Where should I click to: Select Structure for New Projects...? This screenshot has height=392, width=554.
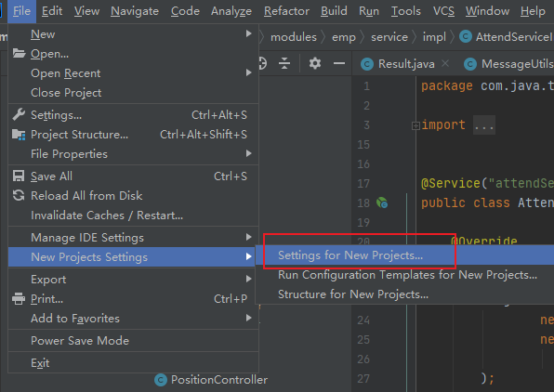[405, 294]
